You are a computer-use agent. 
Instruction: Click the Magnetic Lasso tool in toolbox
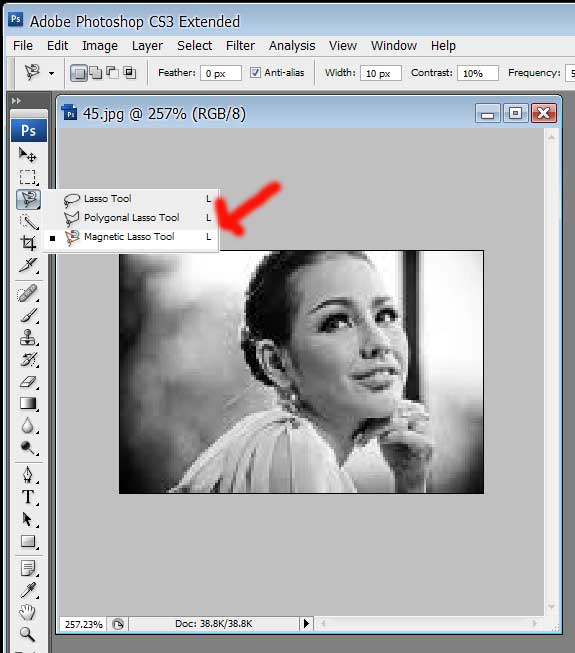point(28,199)
